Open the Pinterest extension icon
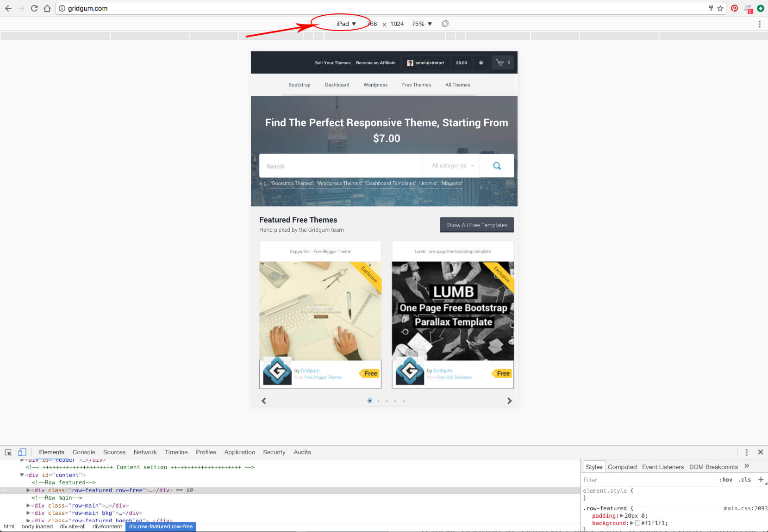Viewport: 768px width, 532px height. pyautogui.click(x=734, y=8)
